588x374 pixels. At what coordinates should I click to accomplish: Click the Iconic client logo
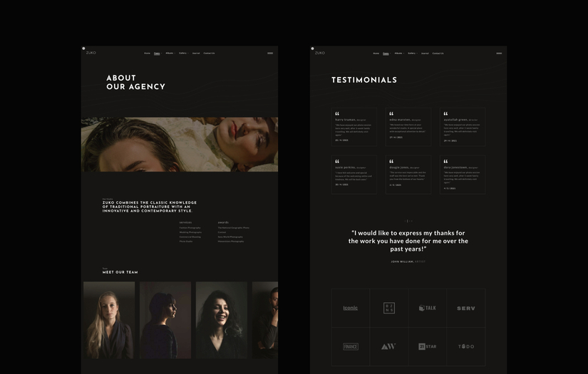[x=350, y=308]
